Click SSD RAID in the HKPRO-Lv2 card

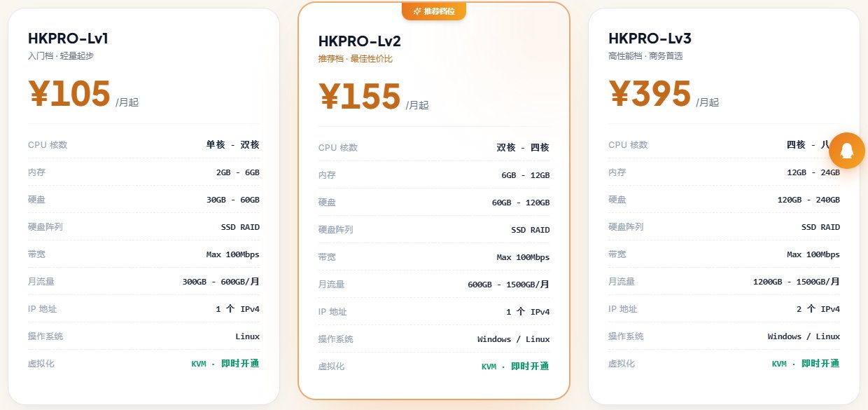(531, 230)
